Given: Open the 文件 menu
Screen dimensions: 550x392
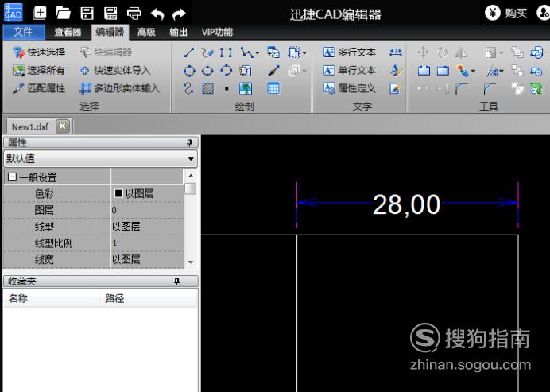Looking at the screenshot, I should tap(24, 33).
